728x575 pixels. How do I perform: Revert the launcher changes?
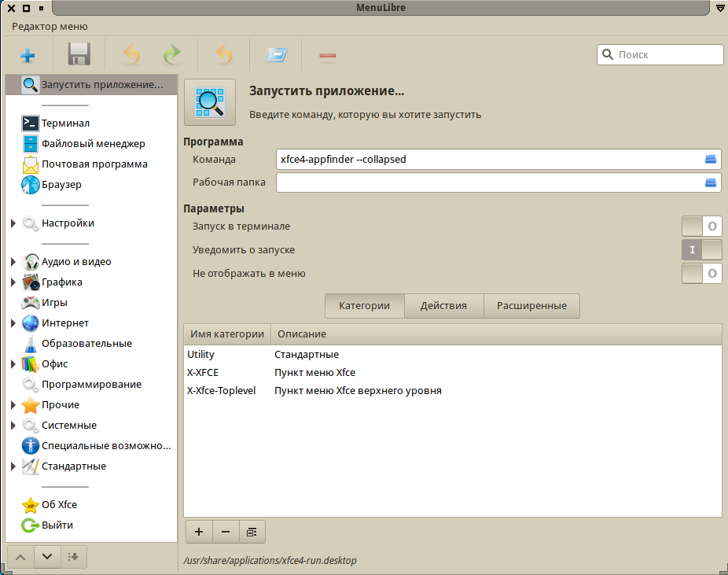tap(222, 55)
